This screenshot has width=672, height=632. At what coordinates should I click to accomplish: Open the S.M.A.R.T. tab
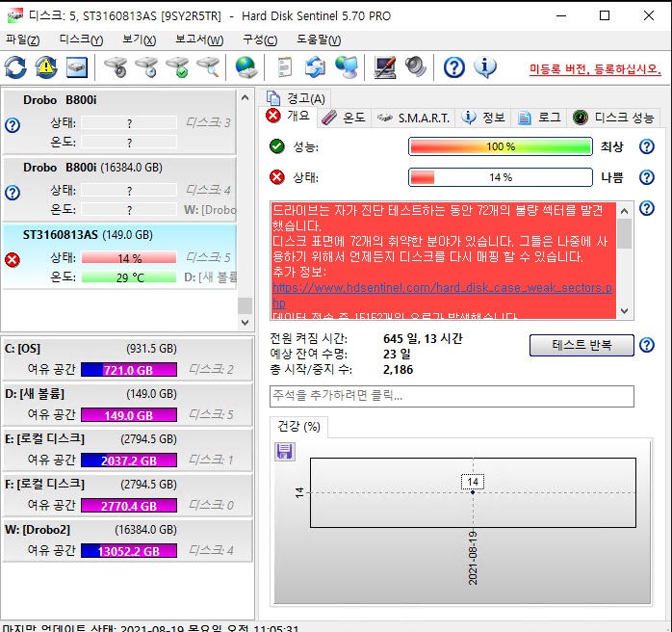tap(413, 118)
